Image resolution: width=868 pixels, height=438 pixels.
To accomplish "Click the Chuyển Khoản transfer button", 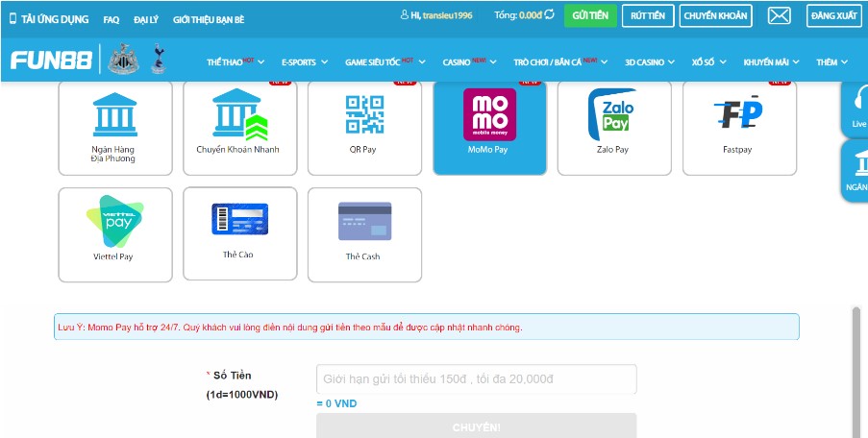I will [x=716, y=15].
